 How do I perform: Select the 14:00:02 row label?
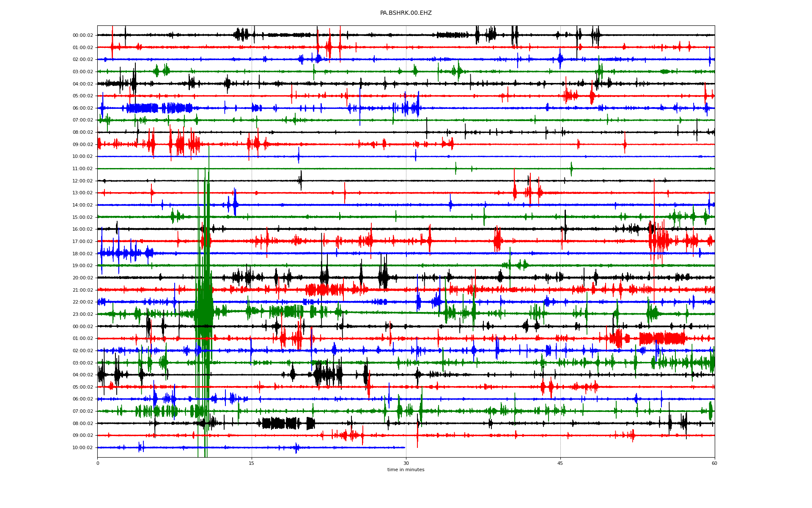[82, 205]
